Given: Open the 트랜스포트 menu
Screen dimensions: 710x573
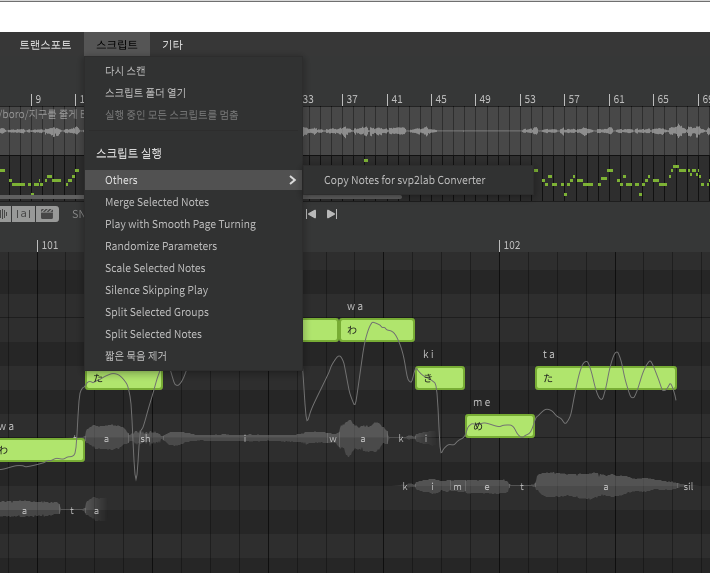Looking at the screenshot, I should click(45, 45).
